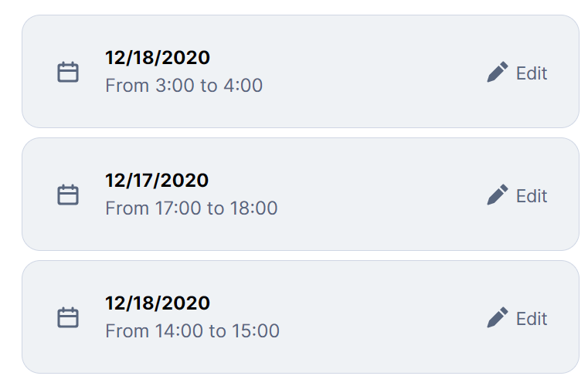Edit the 3:00 to 4:00 appointment via Edit label
Viewport: 588px width, 386px height.
(532, 73)
